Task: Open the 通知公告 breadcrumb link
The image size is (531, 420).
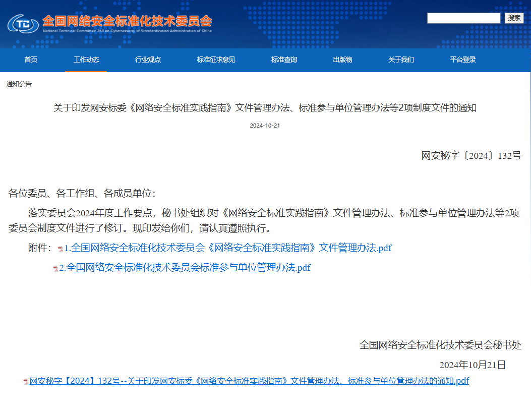Action: [19, 82]
